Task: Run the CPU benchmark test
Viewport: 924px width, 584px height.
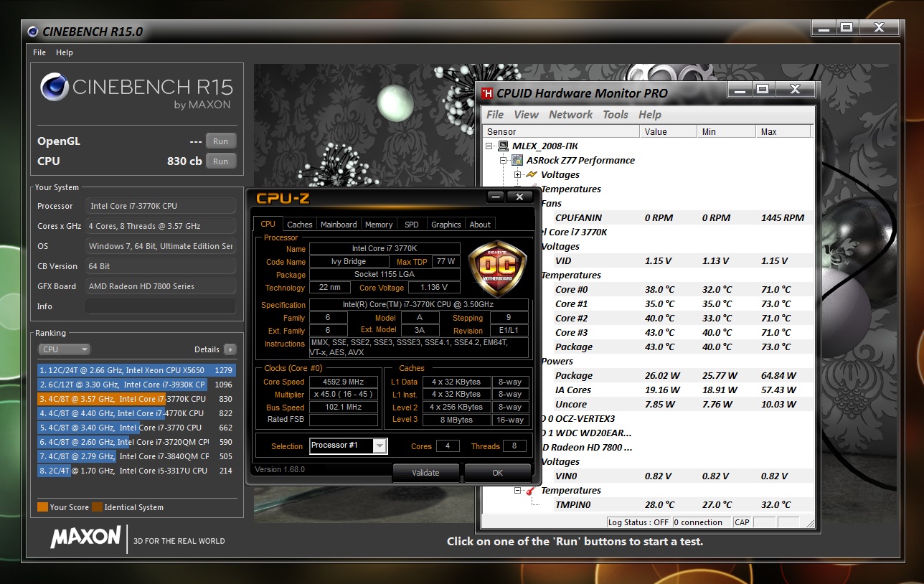Action: (221, 161)
